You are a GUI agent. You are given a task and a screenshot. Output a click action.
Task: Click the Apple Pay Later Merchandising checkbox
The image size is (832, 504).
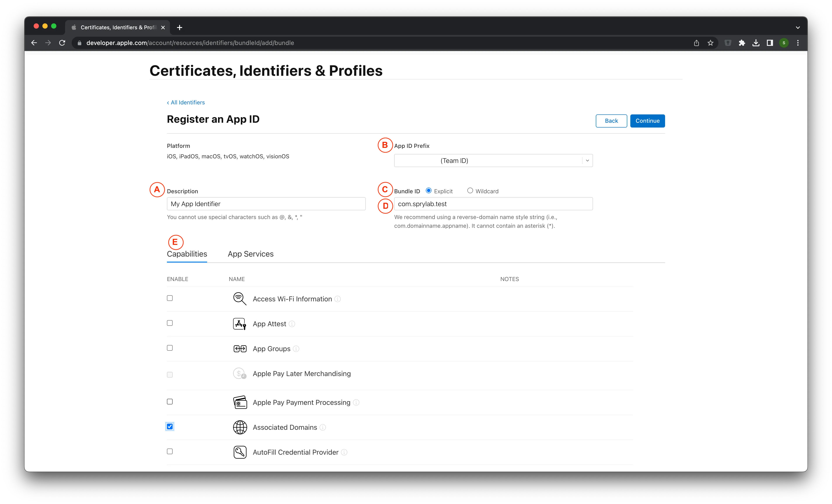coord(170,375)
